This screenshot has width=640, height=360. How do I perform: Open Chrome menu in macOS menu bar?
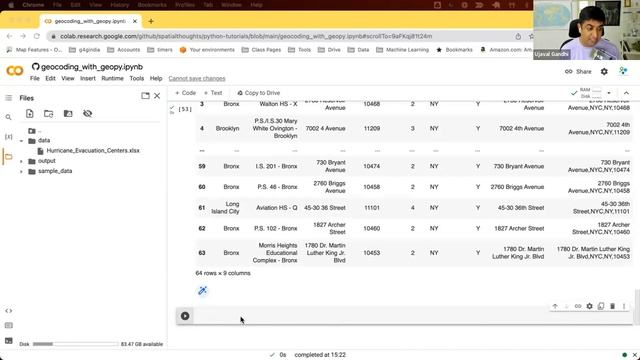33,5
